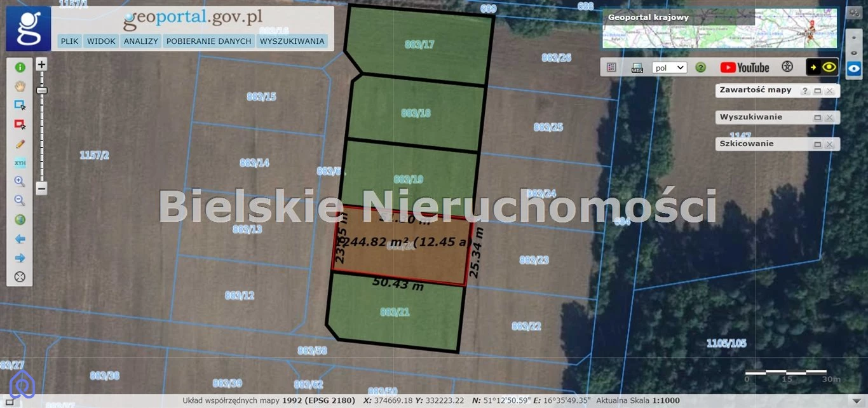This screenshot has height=408, width=868.
Task: Click the plus zoom-in button
Action: coord(41,64)
